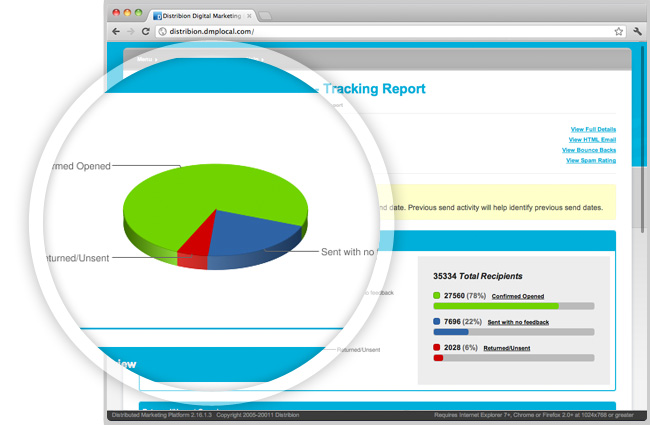This screenshot has width=650, height=425.
Task: Click green Confirmed Opened legend swatch
Action: (x=437, y=295)
